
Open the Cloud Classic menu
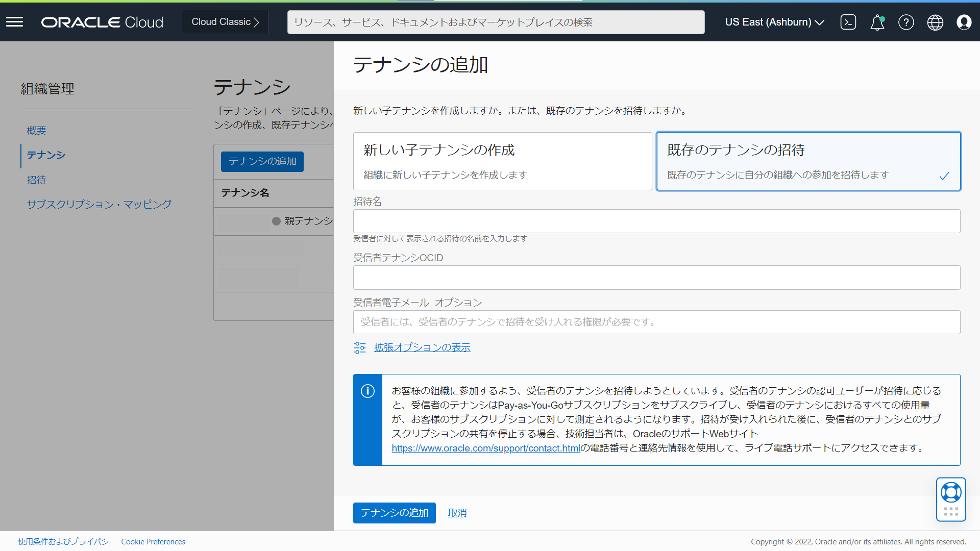(225, 22)
